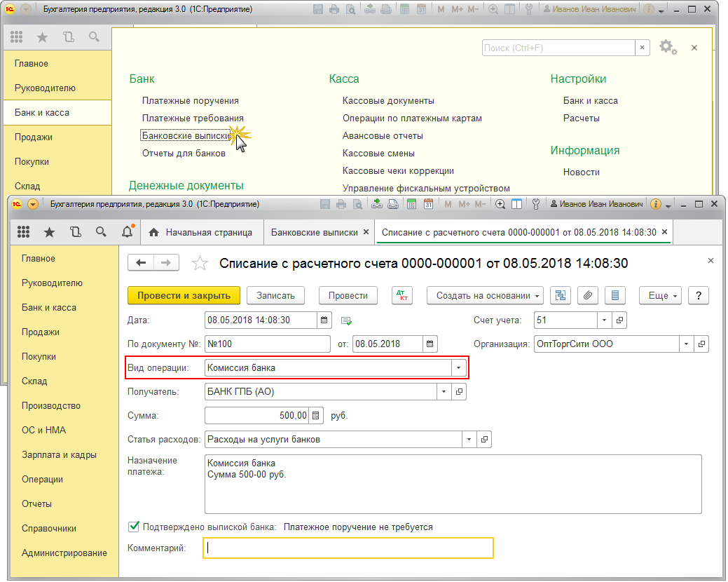This screenshot has width=728, height=582.
Task: Expand the Получатель dropdown list
Action: [444, 392]
